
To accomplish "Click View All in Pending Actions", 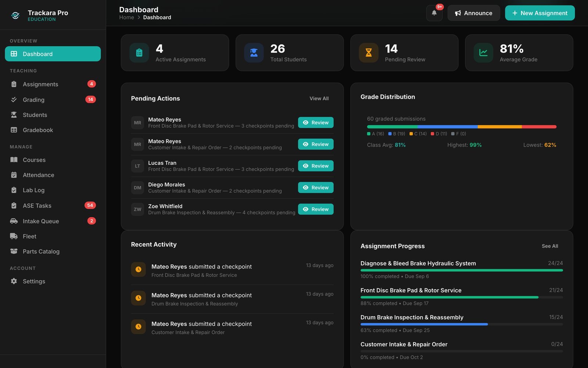I will [319, 99].
